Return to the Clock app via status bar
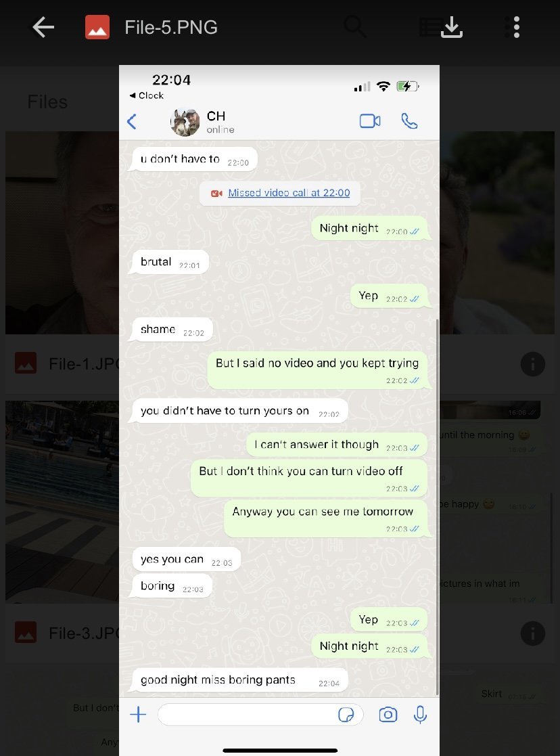Viewport: 560px width, 756px height. pyautogui.click(x=147, y=95)
